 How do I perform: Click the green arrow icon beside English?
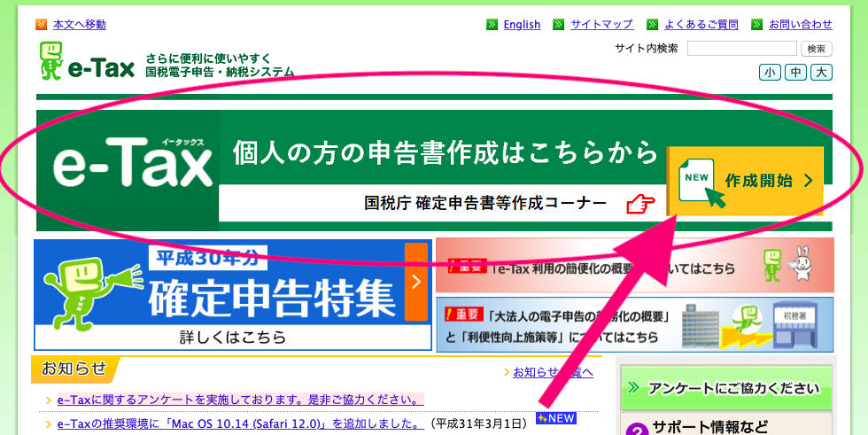[x=492, y=24]
